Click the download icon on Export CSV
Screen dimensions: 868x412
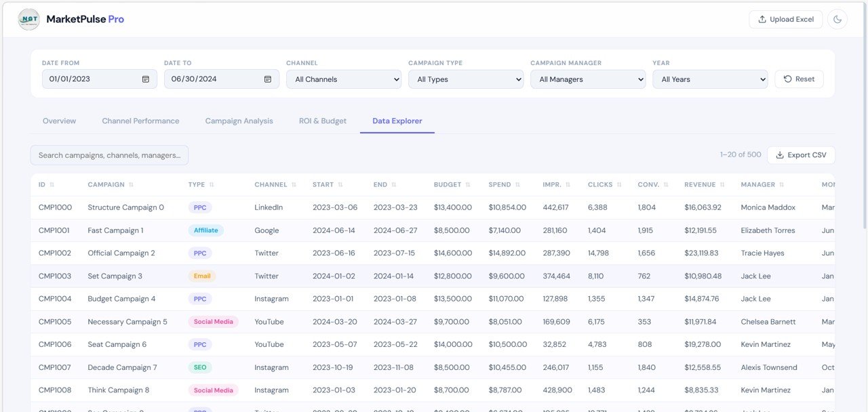[778, 154]
